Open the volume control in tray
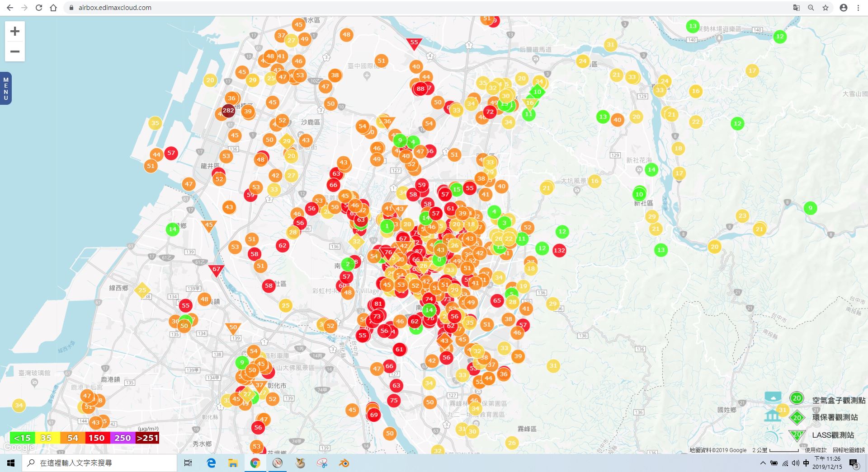Image resolution: width=868 pixels, height=472 pixels. (796, 463)
